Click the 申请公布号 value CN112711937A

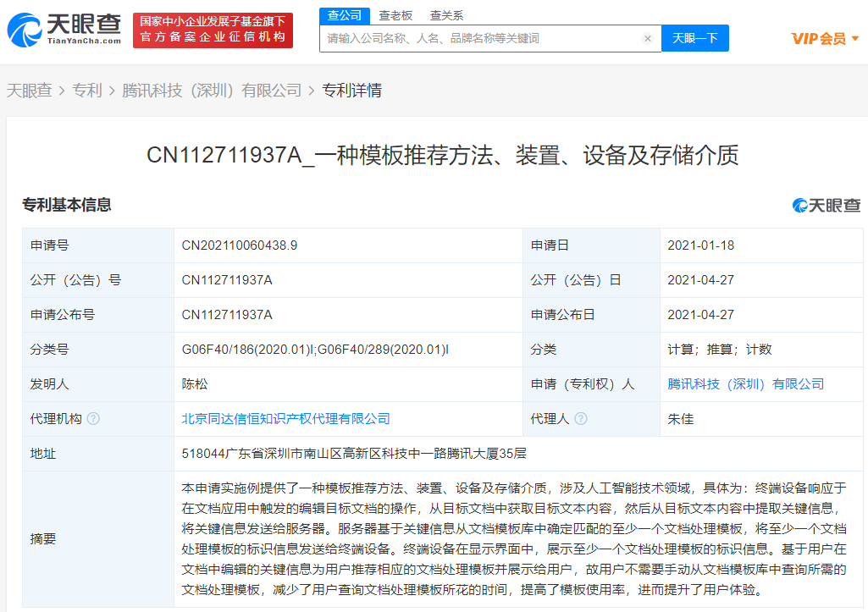227,315
